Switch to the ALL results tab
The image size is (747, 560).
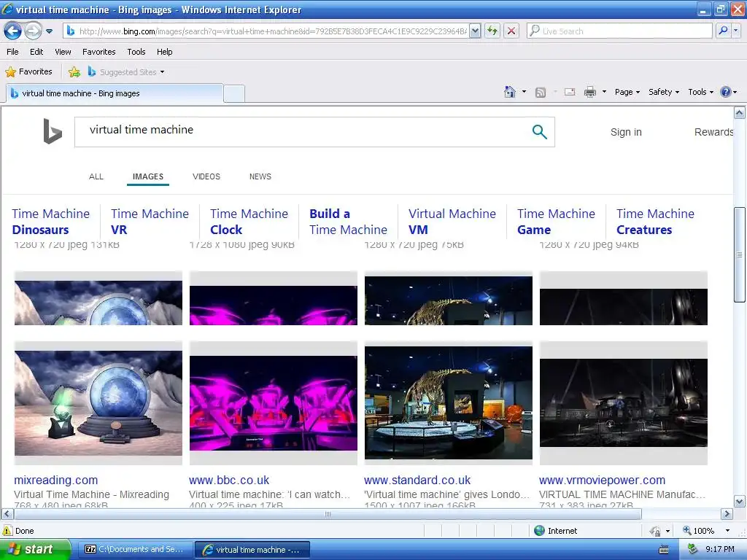point(96,176)
